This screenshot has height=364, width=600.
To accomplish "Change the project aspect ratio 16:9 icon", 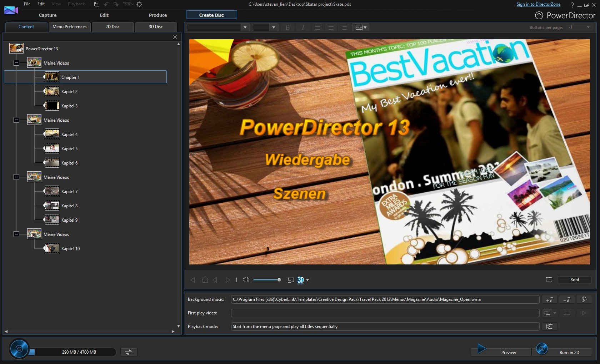I will (x=128, y=4).
